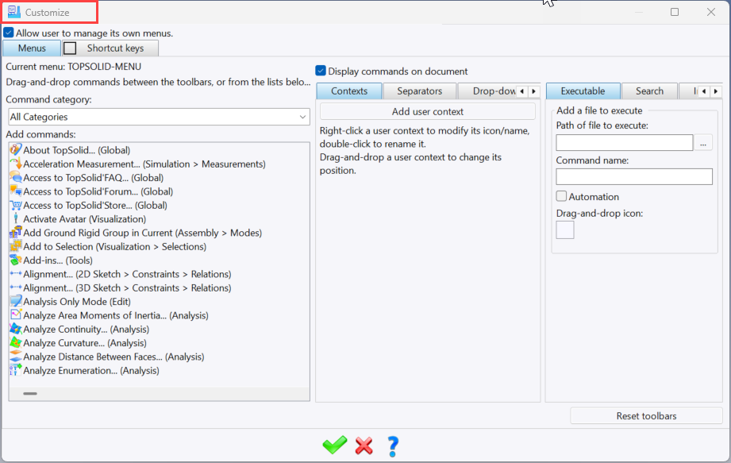Click the Access to TopSolid'FAQ icon
Image resolution: width=731 pixels, height=463 pixels.
pos(16,177)
